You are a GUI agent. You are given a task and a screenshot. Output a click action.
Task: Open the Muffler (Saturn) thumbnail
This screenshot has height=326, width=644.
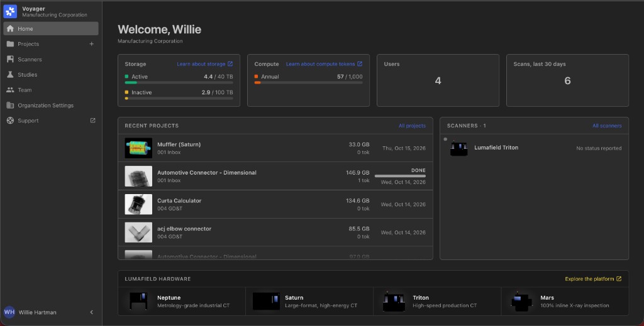click(x=138, y=148)
